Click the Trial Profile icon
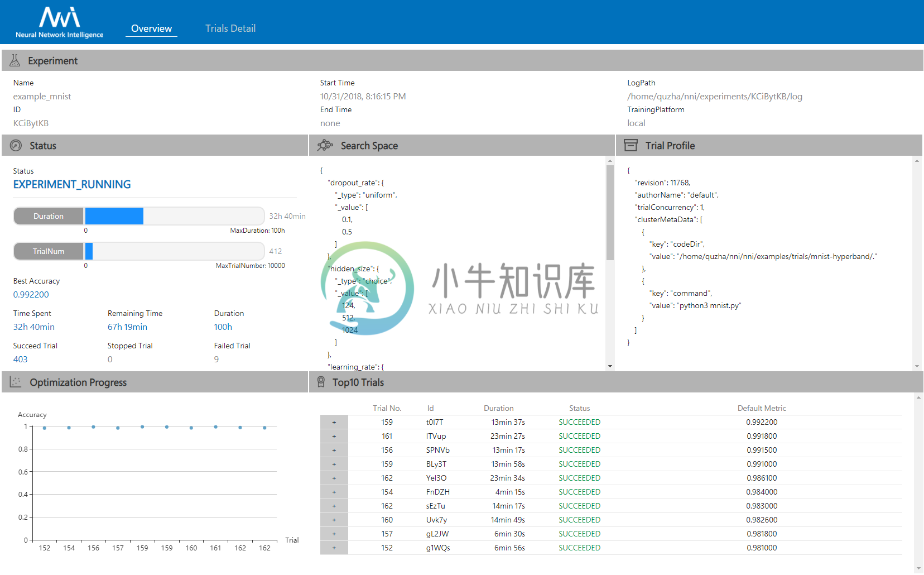The image size is (924, 575). pos(631,145)
